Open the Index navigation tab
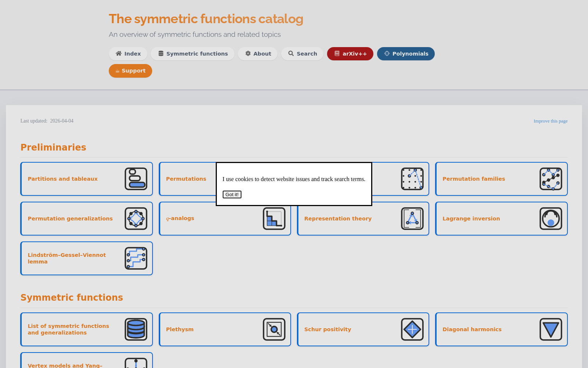The width and height of the screenshot is (588, 368). (128, 54)
